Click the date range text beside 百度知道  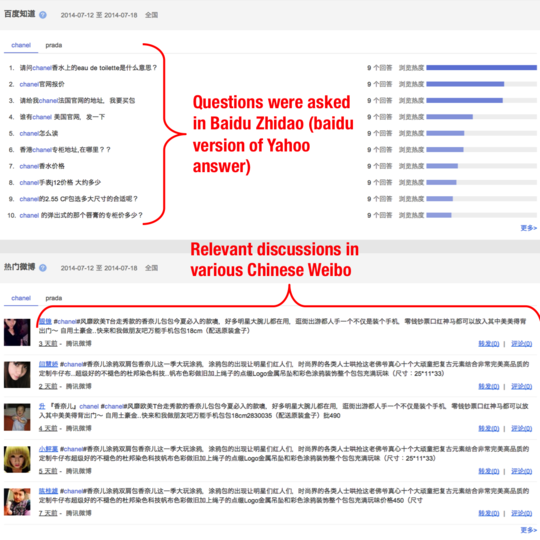[x=99, y=15]
